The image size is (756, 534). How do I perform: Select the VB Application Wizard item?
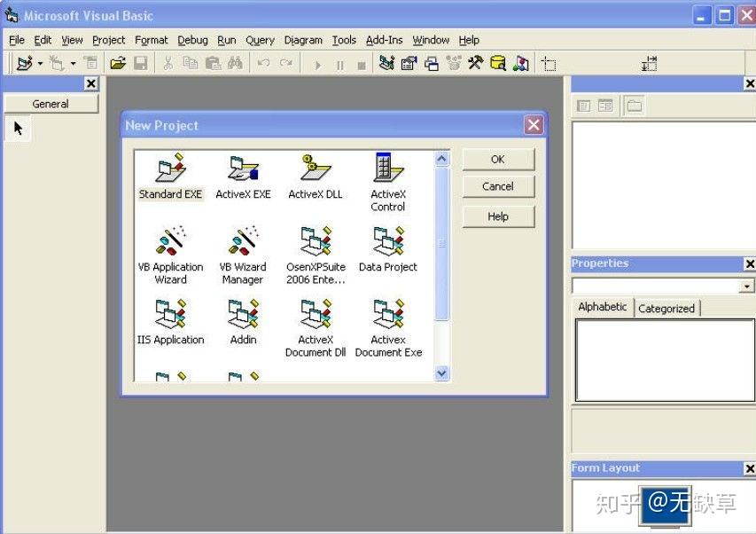point(170,255)
